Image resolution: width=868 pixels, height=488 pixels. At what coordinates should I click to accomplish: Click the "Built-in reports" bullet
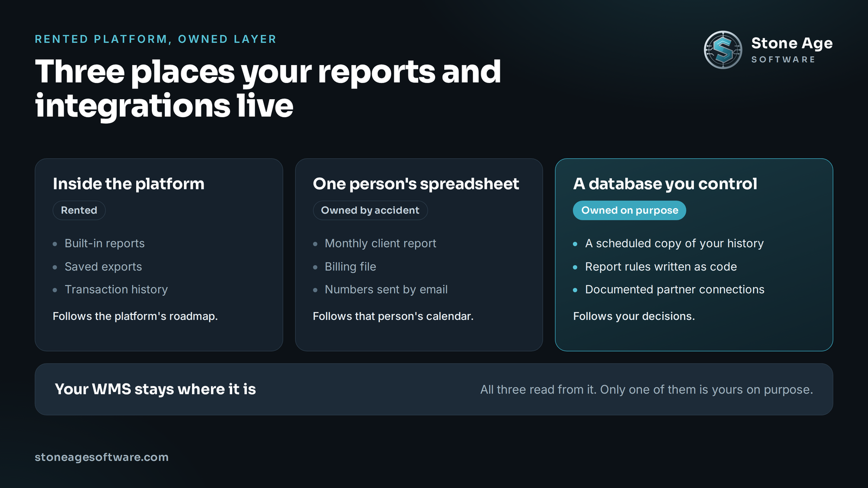click(105, 243)
